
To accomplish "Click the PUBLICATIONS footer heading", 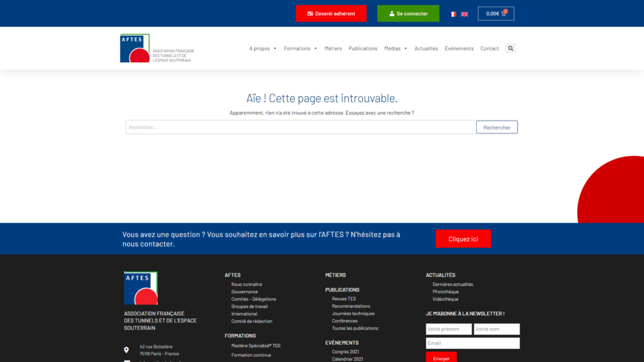I will (342, 290).
